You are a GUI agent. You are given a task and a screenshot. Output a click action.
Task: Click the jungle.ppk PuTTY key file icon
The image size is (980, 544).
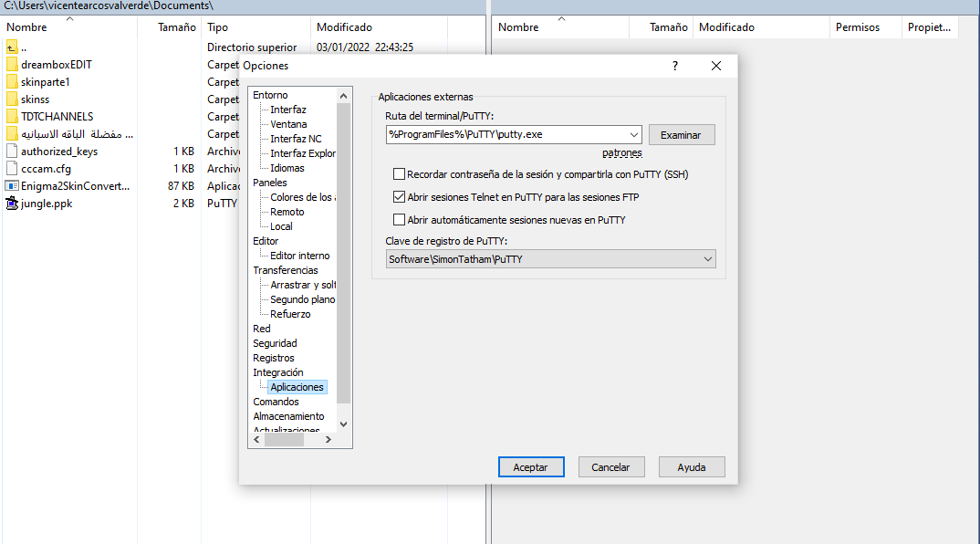(12, 204)
